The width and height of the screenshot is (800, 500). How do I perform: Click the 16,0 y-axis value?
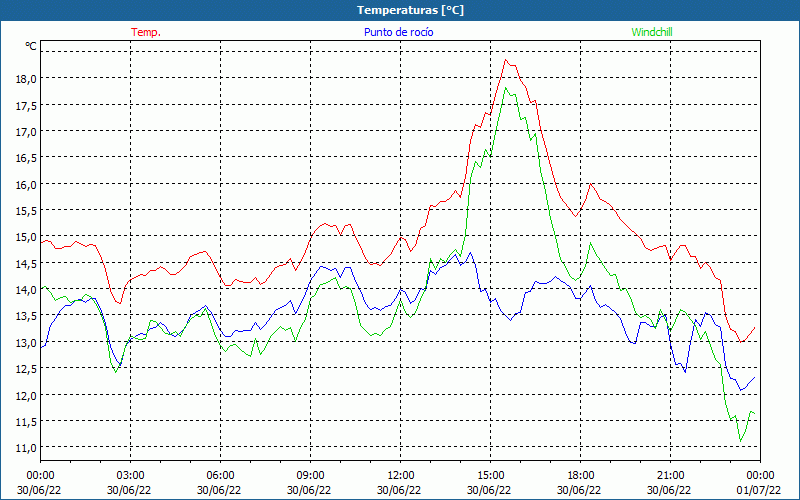pyautogui.click(x=27, y=184)
